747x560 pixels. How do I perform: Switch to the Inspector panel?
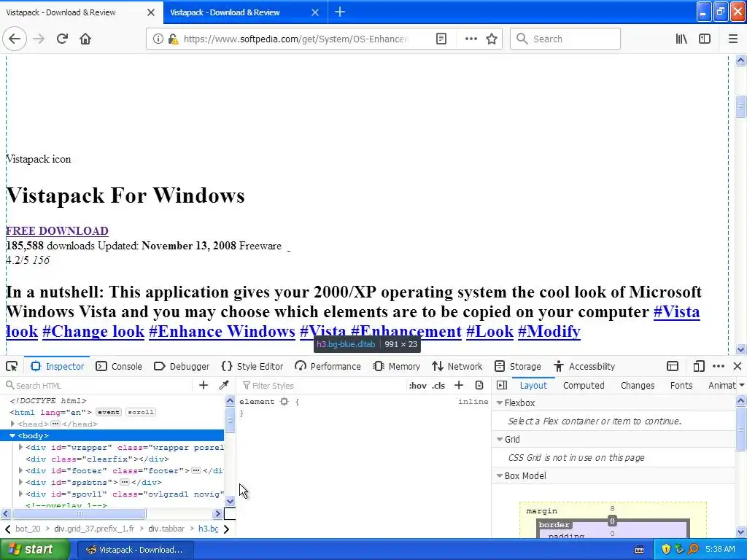pos(57,366)
